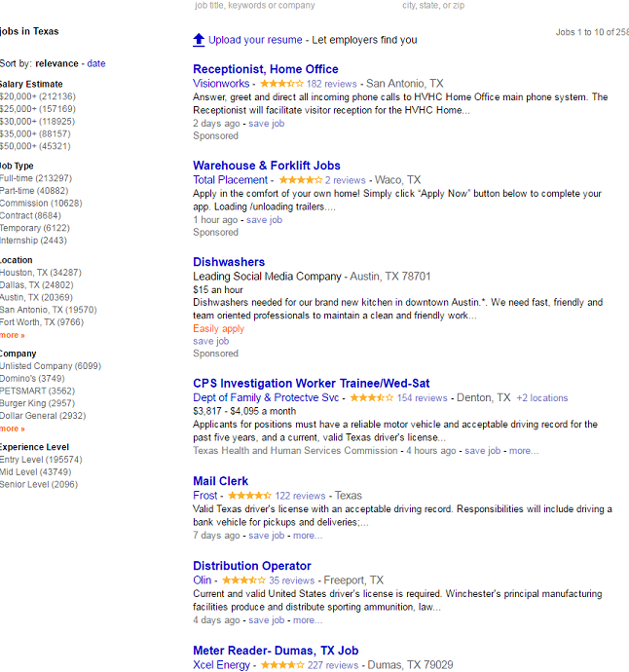Screen dimensions: 629x672
Task: Filter location Austin, TX (20369)
Action: pos(36,297)
